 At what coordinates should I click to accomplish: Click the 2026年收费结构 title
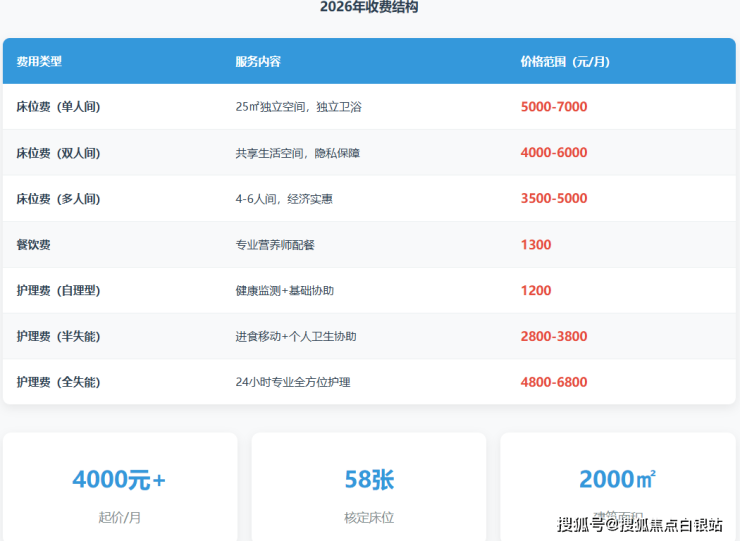[369, 8]
